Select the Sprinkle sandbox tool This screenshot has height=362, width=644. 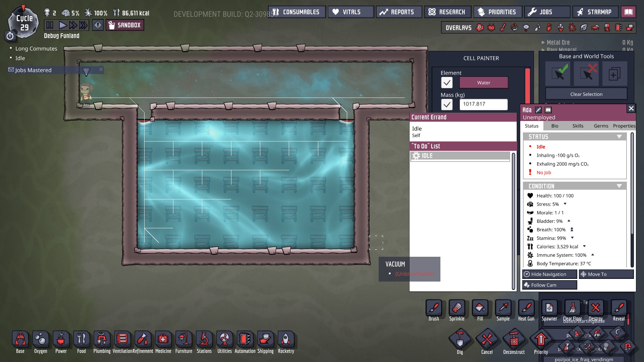point(457,308)
